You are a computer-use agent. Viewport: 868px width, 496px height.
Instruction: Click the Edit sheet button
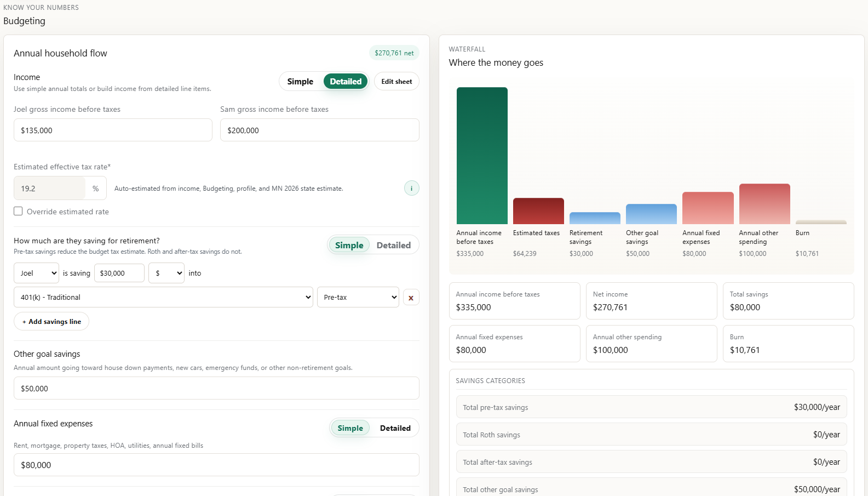click(396, 82)
